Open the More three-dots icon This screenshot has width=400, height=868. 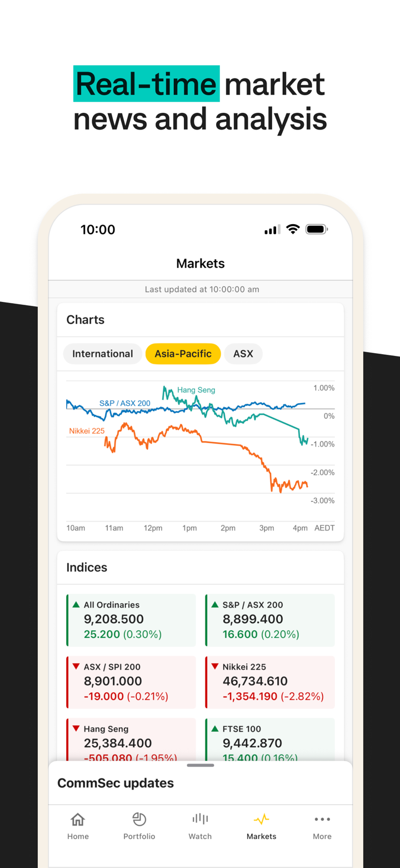pos(322,819)
